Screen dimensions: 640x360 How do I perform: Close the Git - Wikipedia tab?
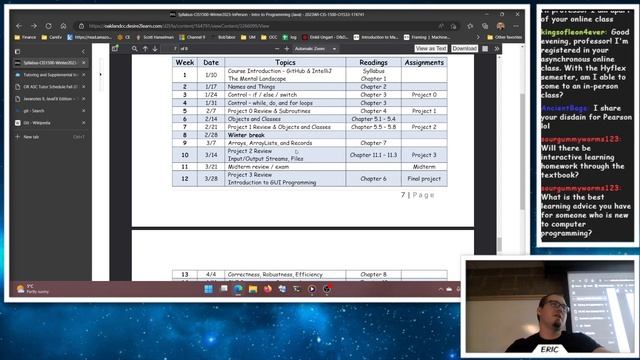tap(84, 122)
